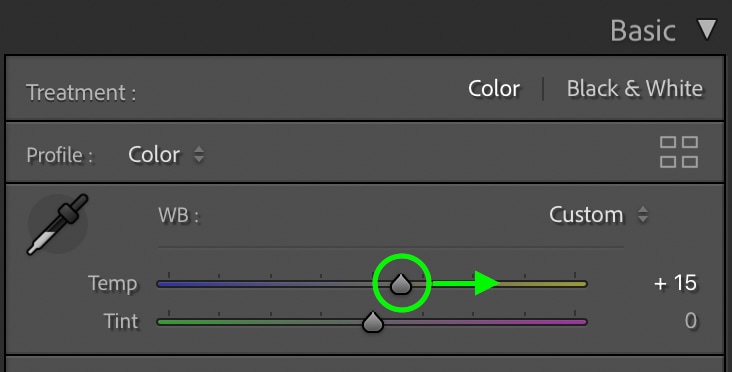This screenshot has width=732, height=372.
Task: Click the Temp value +15 field
Action: [675, 283]
